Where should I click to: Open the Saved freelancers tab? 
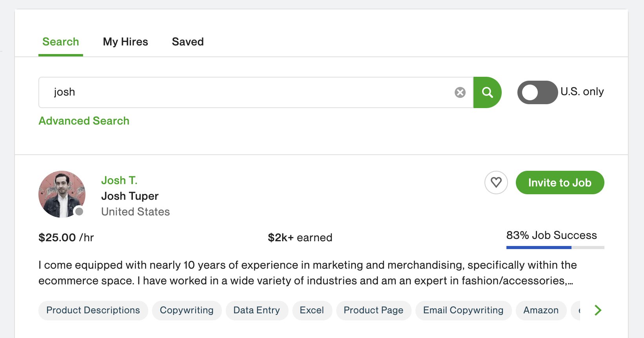tap(187, 42)
